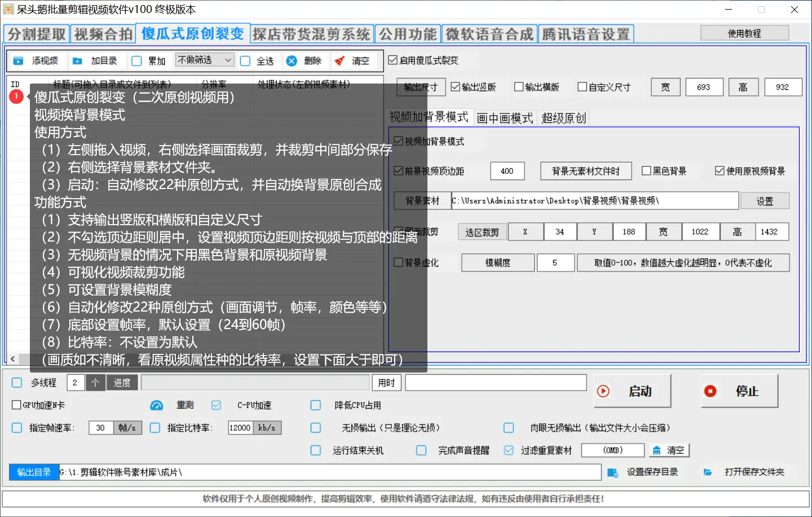Click the 选区裁剪 crop selection button

coord(483,231)
